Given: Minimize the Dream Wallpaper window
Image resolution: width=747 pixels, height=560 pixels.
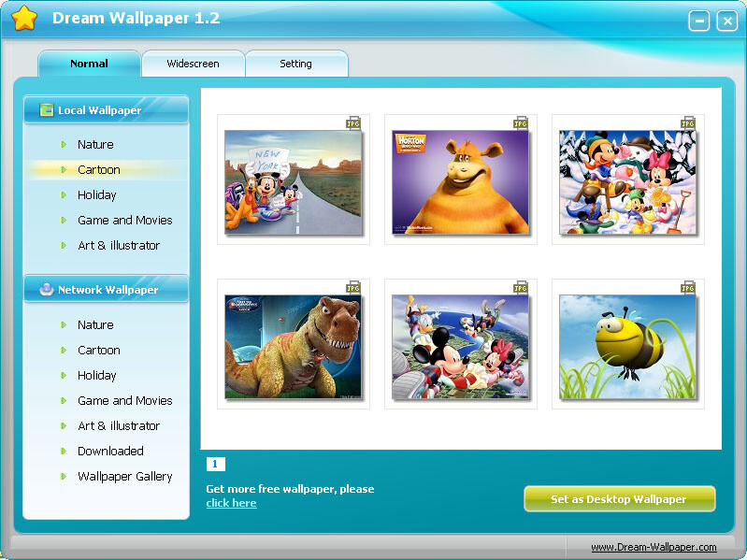Looking at the screenshot, I should (x=699, y=21).
